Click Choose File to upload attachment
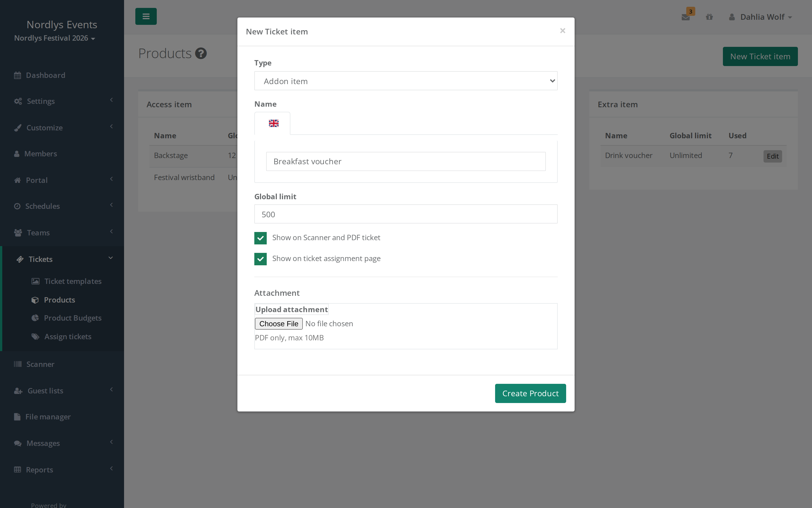812x508 pixels. (x=279, y=323)
